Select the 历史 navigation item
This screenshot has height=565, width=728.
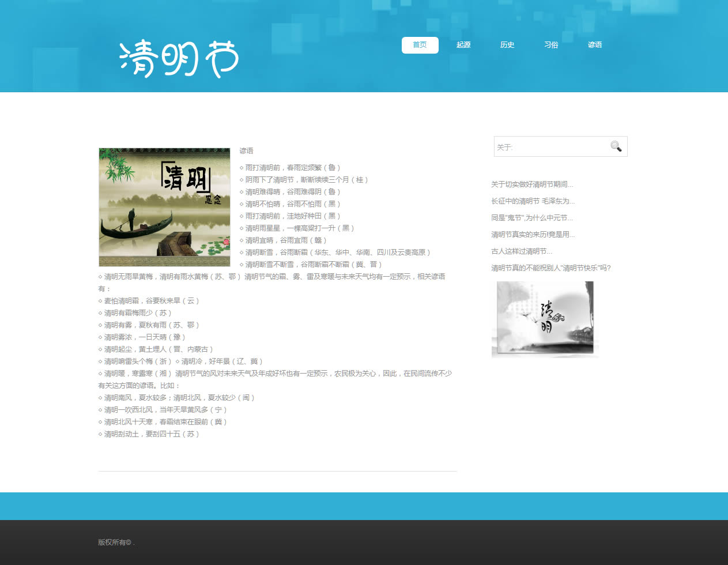[507, 45]
